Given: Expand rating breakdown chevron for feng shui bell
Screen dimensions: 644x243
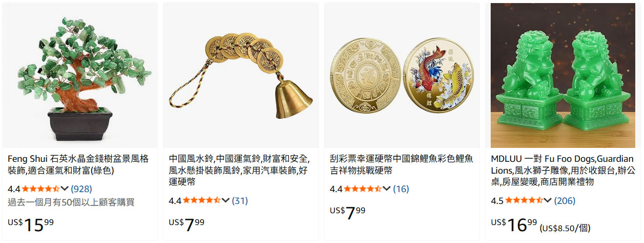Looking at the screenshot, I should (226, 200).
